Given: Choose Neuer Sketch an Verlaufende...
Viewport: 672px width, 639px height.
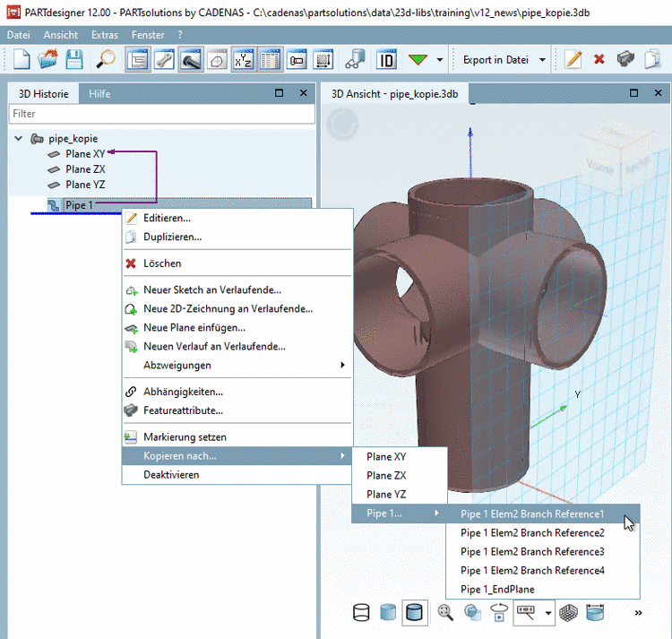Looking at the screenshot, I should [237, 290].
